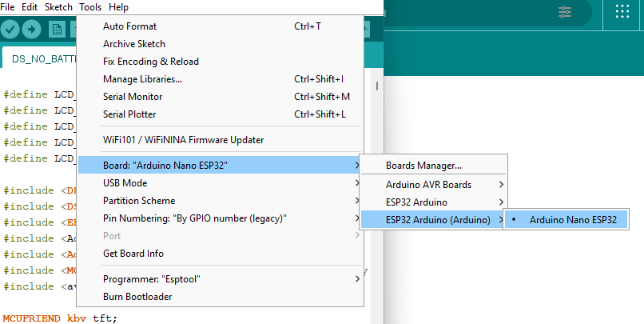Viewport: 644px width, 324px height.
Task: Open the Sketch menu
Action: click(58, 7)
